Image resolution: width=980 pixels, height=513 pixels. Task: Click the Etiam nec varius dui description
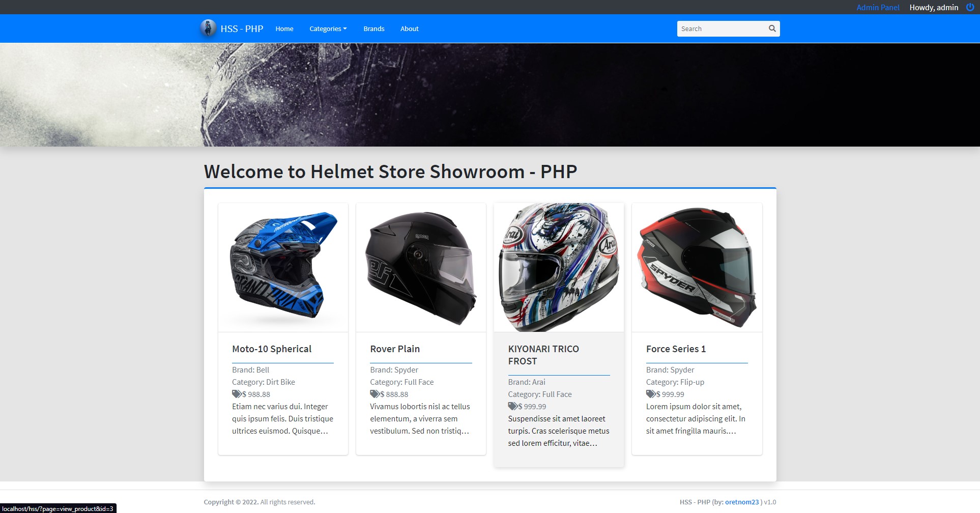[283, 418]
